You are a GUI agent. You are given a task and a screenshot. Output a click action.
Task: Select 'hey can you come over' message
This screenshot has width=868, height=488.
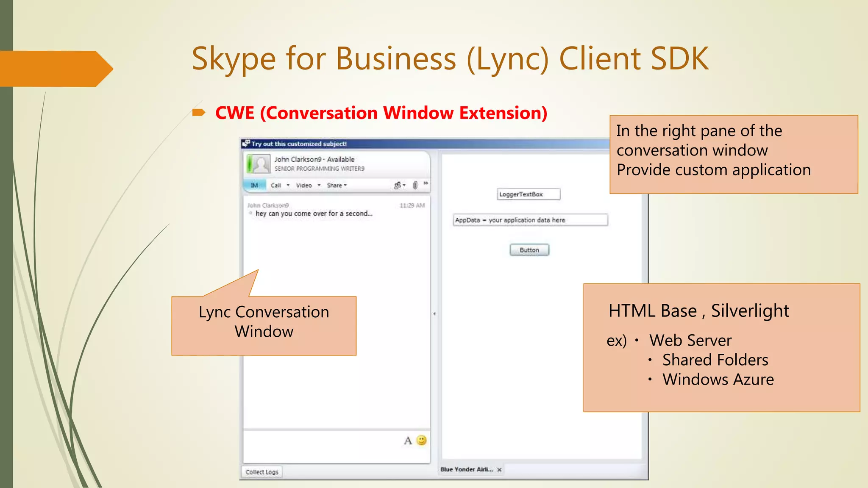pyautogui.click(x=314, y=213)
